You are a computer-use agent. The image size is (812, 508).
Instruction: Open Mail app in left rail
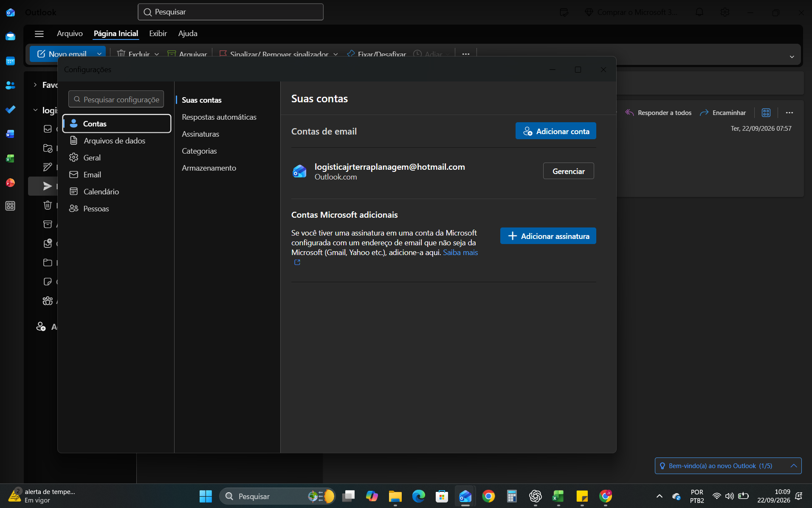tap(10, 36)
